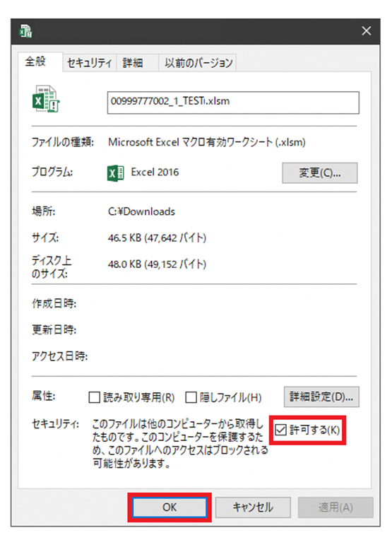Open the 以前のバージョン tab

tap(198, 63)
